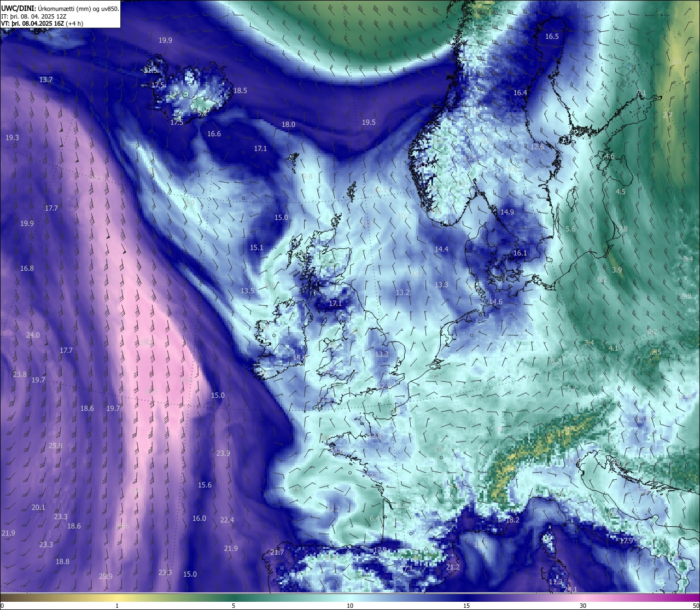Click the 3.9 value in eastern Europe
Screen dimensions: 700x610
coord(617,270)
